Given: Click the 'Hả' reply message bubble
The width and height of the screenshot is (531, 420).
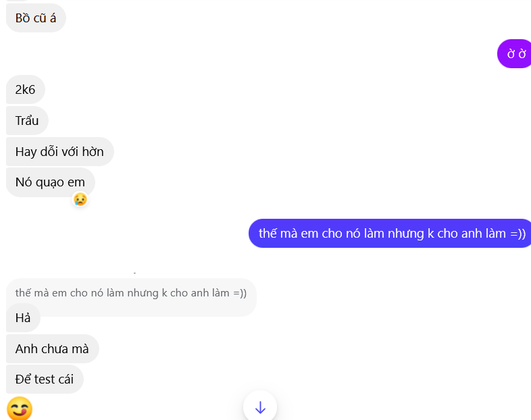Looking at the screenshot, I should (23, 318).
